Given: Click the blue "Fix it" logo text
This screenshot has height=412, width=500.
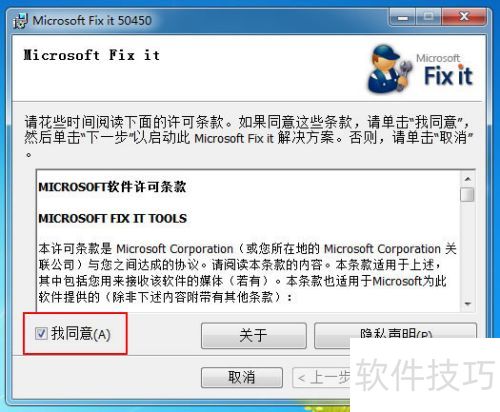Looking at the screenshot, I should tap(448, 76).
